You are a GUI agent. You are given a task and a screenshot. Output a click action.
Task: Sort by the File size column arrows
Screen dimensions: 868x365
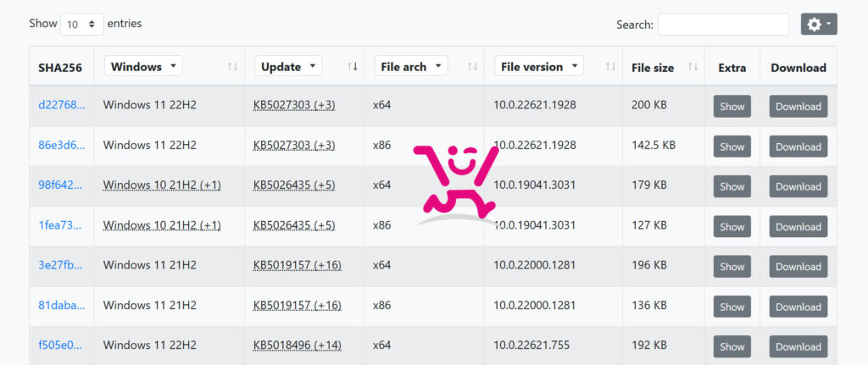point(693,67)
